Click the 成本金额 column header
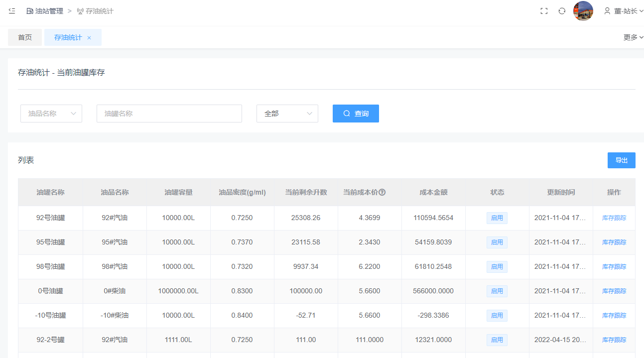The image size is (644, 358). (x=433, y=192)
